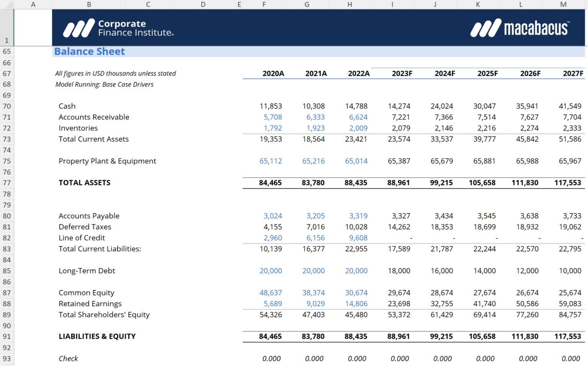Click the Select All corner button
This screenshot has height=366, width=588.
7,4
